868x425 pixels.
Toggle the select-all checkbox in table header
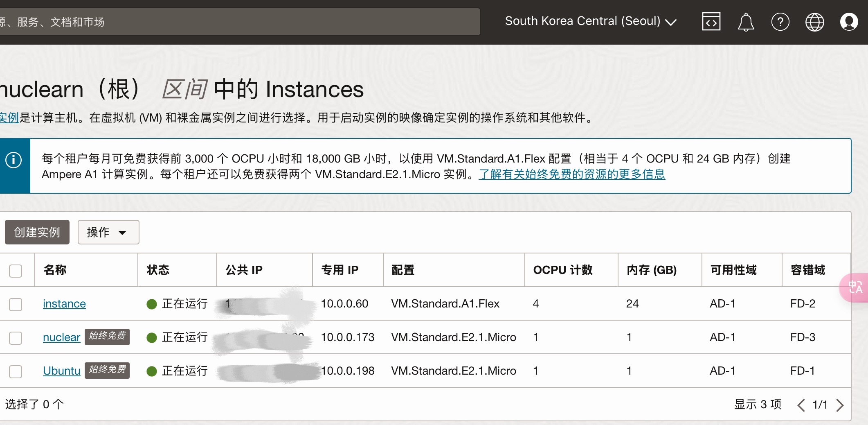tap(16, 271)
